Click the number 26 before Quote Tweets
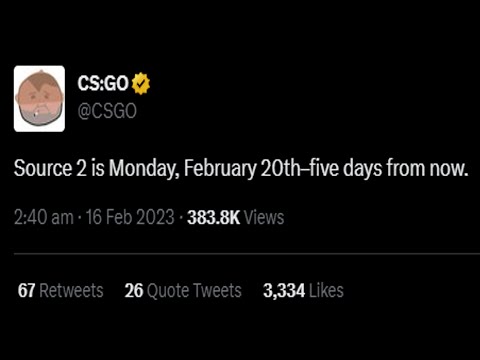 coord(134,290)
